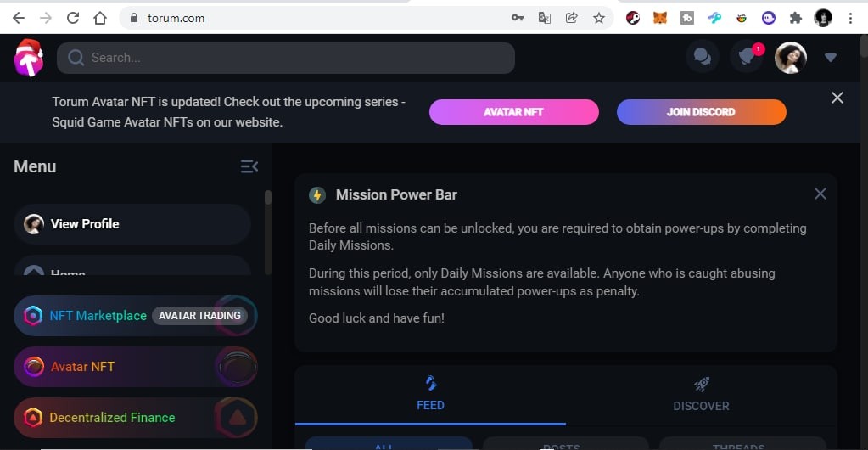Click the share page icon in address bar
Screen dimensions: 868x450
(571, 18)
